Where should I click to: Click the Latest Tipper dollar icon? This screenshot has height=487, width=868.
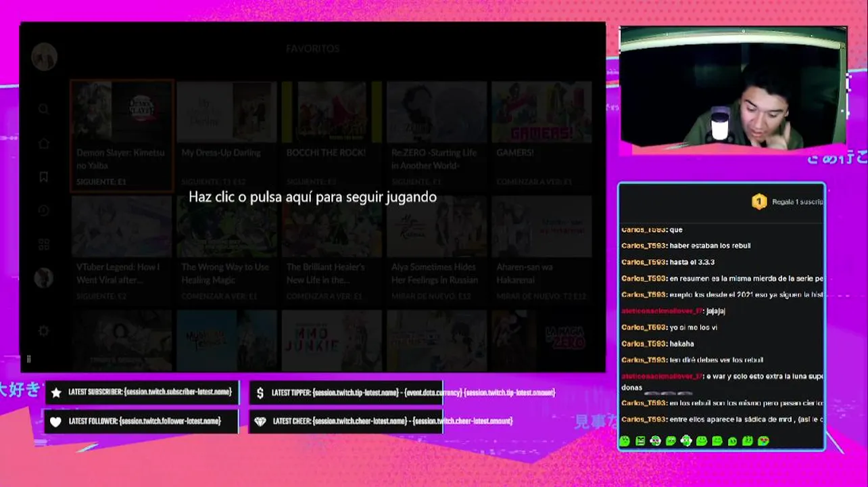[x=260, y=392]
